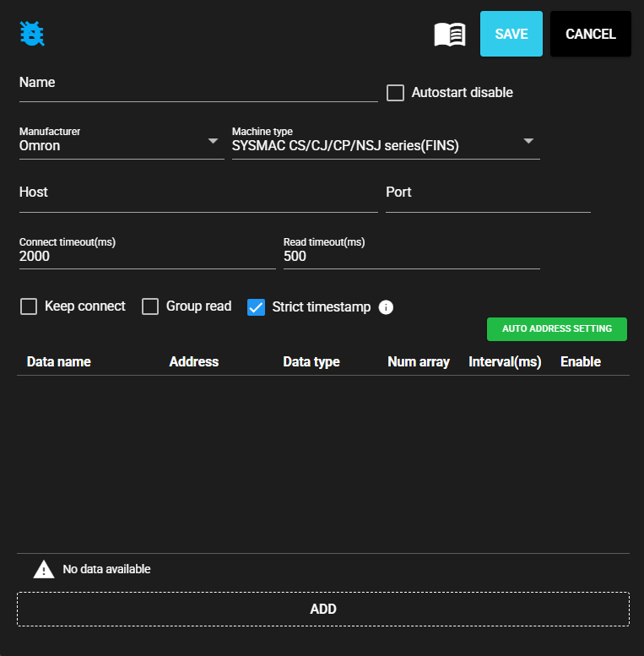Click the Data name column header
Screen dimensions: 644x656
click(59, 361)
